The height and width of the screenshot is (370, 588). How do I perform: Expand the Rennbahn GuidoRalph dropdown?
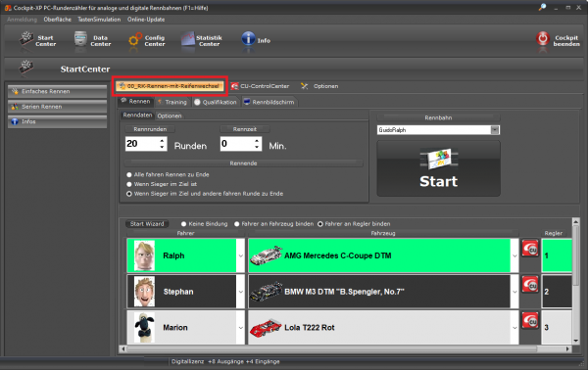tap(495, 130)
